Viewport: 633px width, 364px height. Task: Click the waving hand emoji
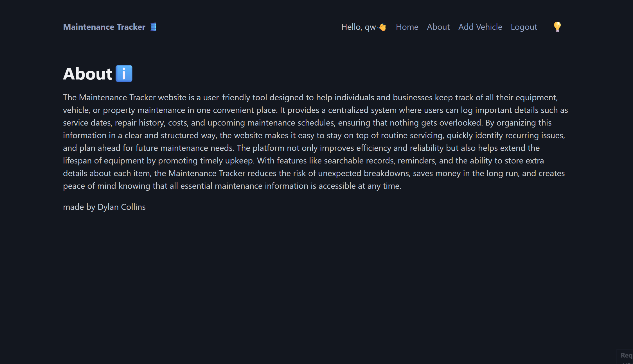[x=382, y=27]
